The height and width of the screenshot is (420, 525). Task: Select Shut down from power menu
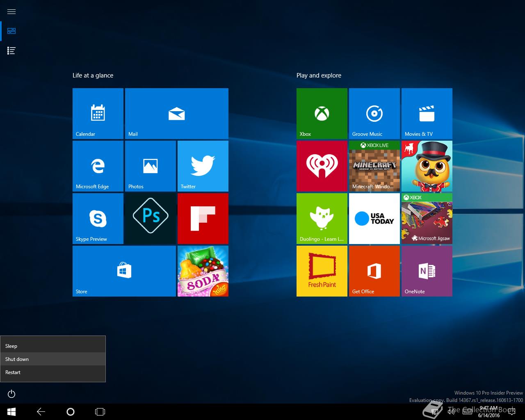point(53,359)
